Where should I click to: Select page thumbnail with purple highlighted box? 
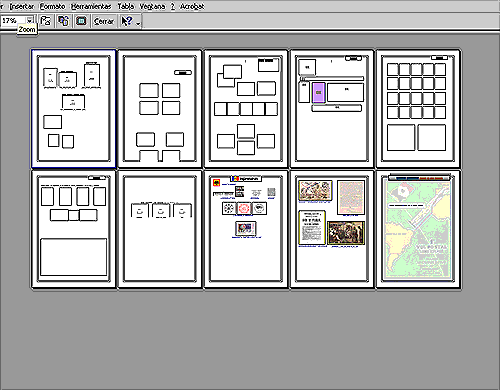(x=332, y=109)
